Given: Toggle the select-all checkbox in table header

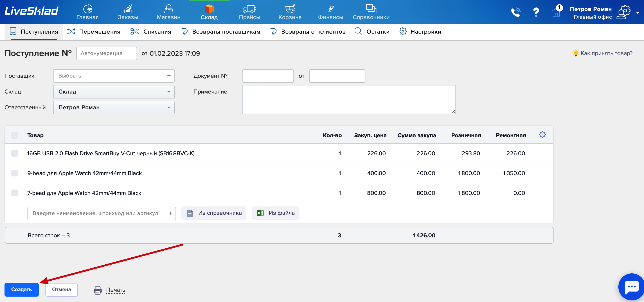Looking at the screenshot, I should pos(15,135).
